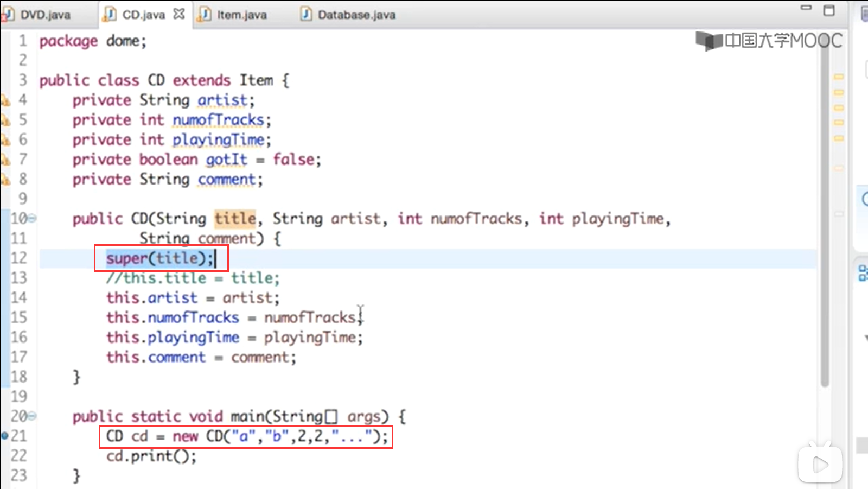This screenshot has width=868, height=489.
Task: Click the warning marker on line 7
Action: (x=5, y=160)
